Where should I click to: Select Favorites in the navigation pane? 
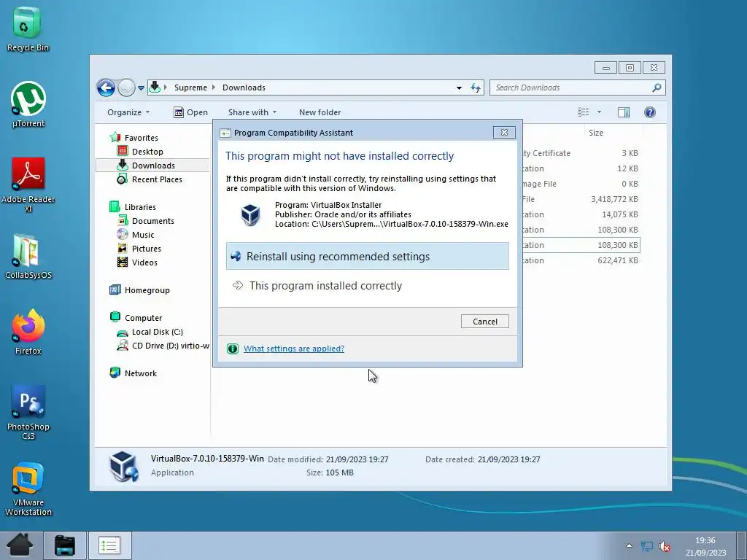tap(134, 138)
